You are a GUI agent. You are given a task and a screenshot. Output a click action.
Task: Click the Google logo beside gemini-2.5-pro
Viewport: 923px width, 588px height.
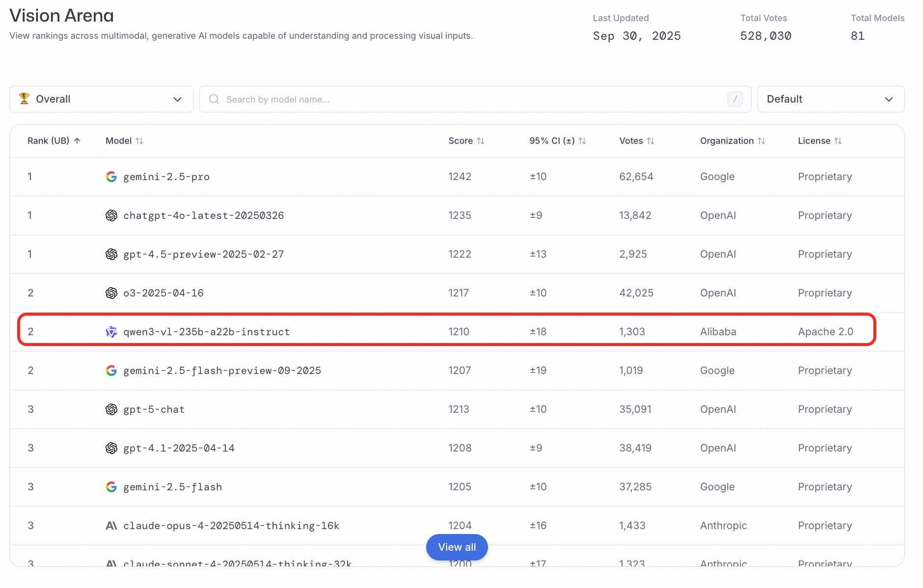pos(111,177)
